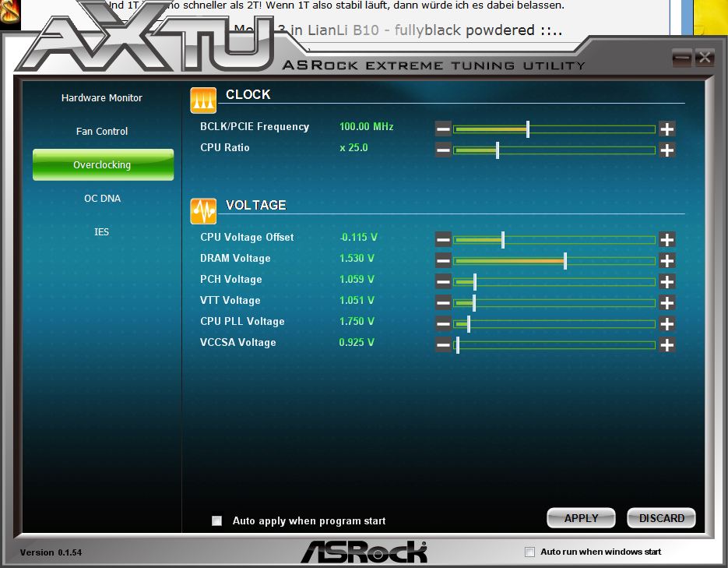Increase CPU Ratio with plus button
The height and width of the screenshot is (568, 728).
click(666, 150)
